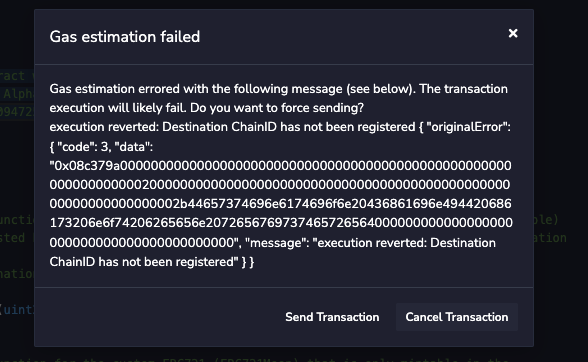Click the Send Transaction button
The image size is (588, 362).
click(x=332, y=317)
